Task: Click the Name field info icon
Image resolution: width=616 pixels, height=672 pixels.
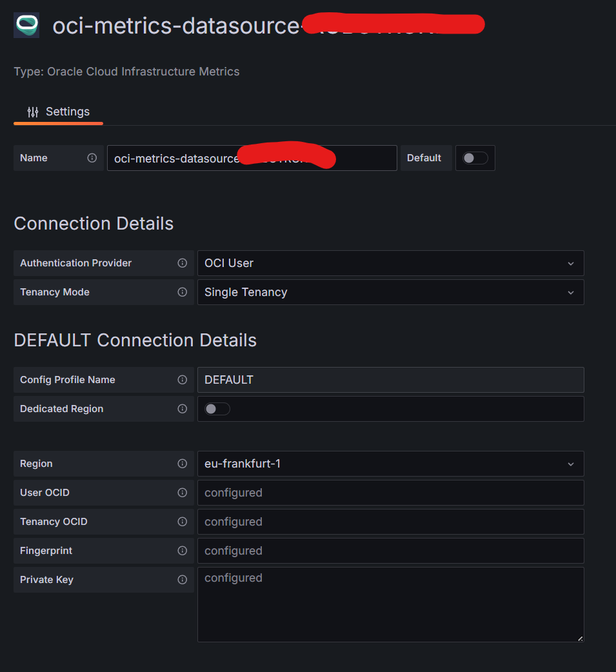Action: click(92, 157)
